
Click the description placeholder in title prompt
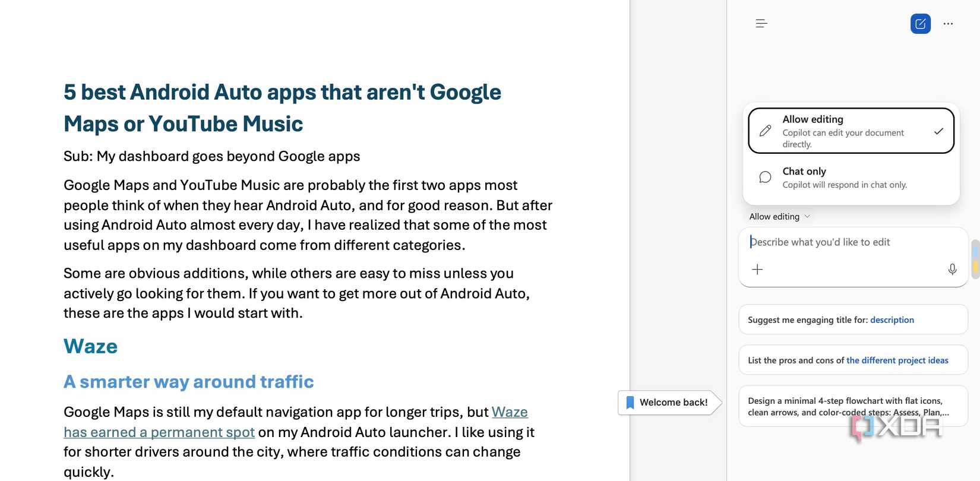click(x=892, y=320)
